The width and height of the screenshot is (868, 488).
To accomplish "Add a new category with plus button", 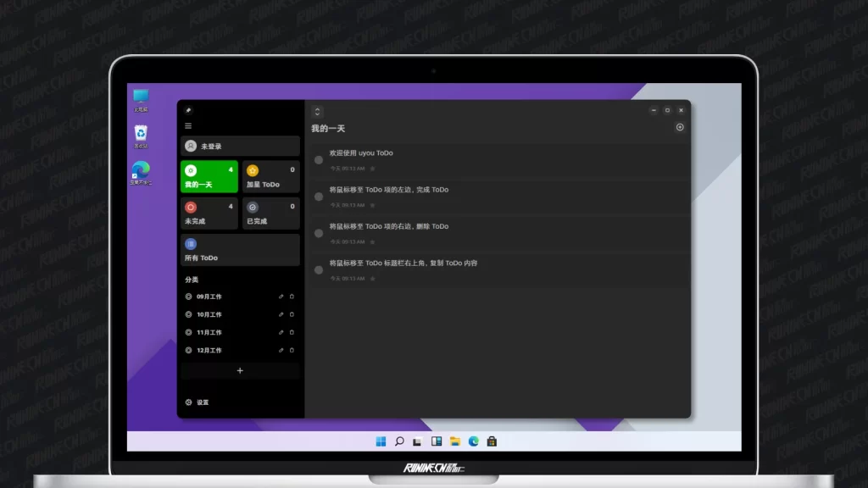I will (240, 370).
